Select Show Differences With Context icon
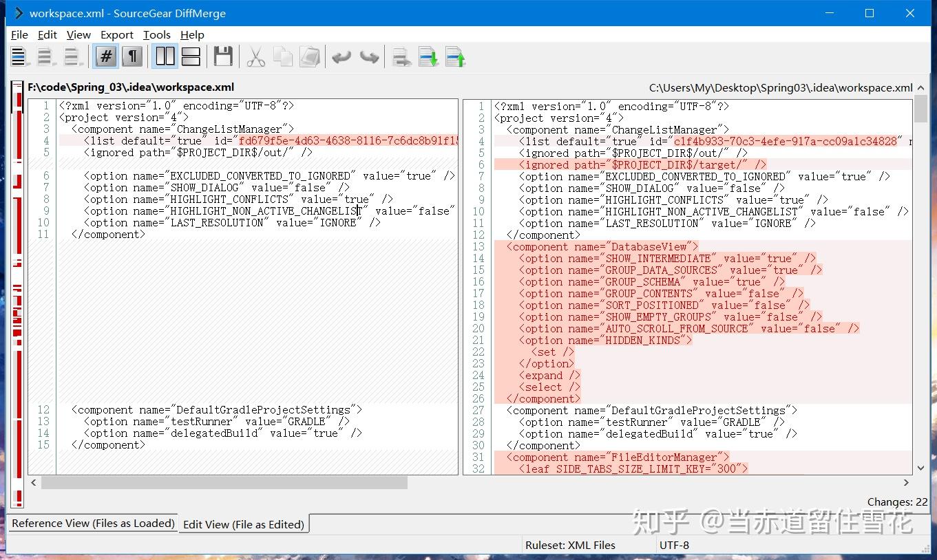Screen dimensions: 937x560 click(x=72, y=56)
